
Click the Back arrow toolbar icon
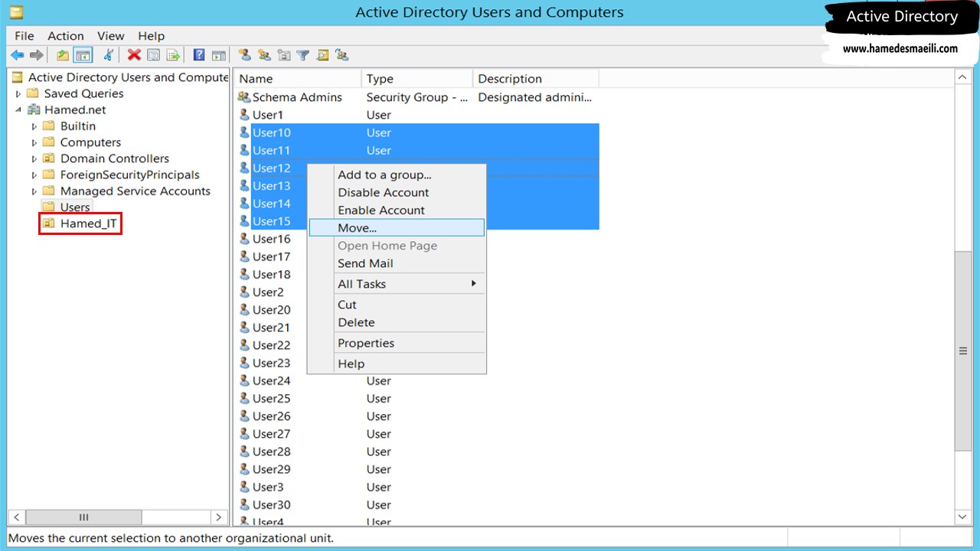17,55
